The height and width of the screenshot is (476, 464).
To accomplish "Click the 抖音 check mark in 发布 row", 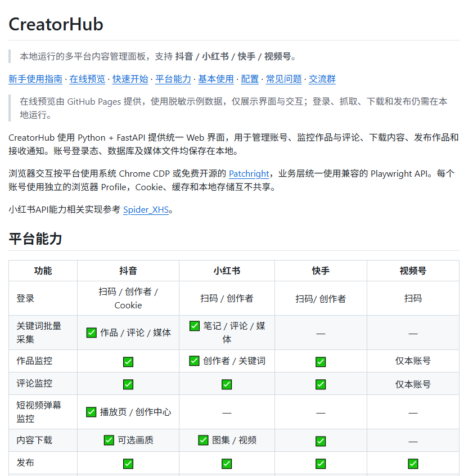I will 128,464.
